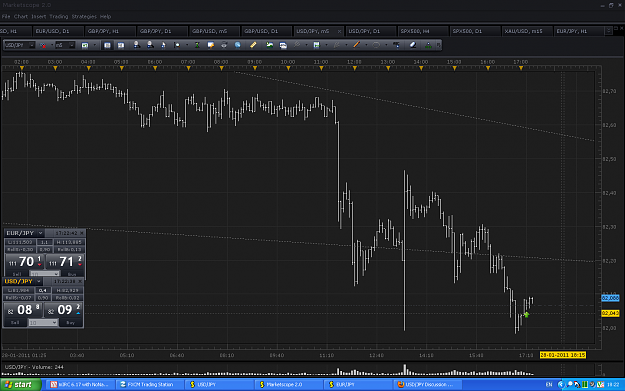Open the Insert menu
Screen dimensions: 625x391
(39, 17)
